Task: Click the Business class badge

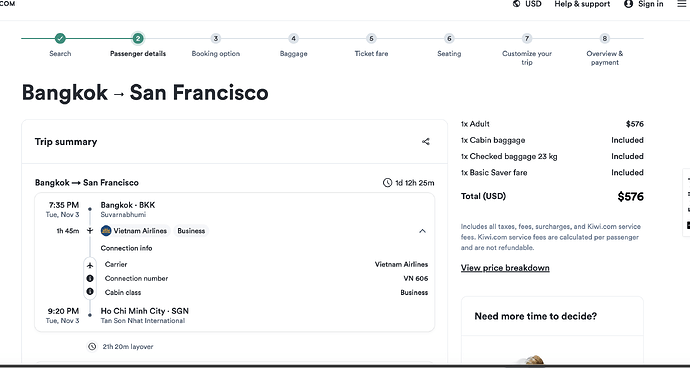Action: 191,231
